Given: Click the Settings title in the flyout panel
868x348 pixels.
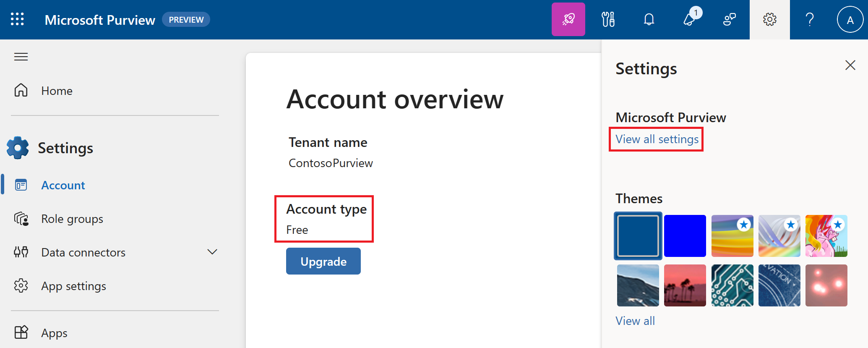Looking at the screenshot, I should (x=646, y=69).
